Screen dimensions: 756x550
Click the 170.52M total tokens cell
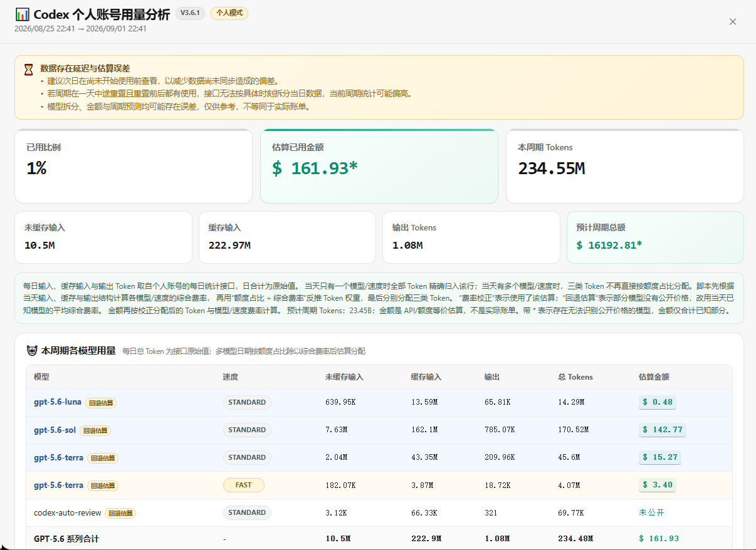tap(574, 430)
